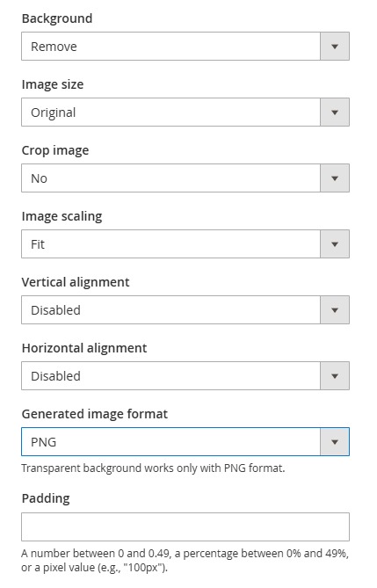The width and height of the screenshot is (377, 588).
Task: Click the arrow button of Horizontal alignment select
Action: (x=335, y=376)
